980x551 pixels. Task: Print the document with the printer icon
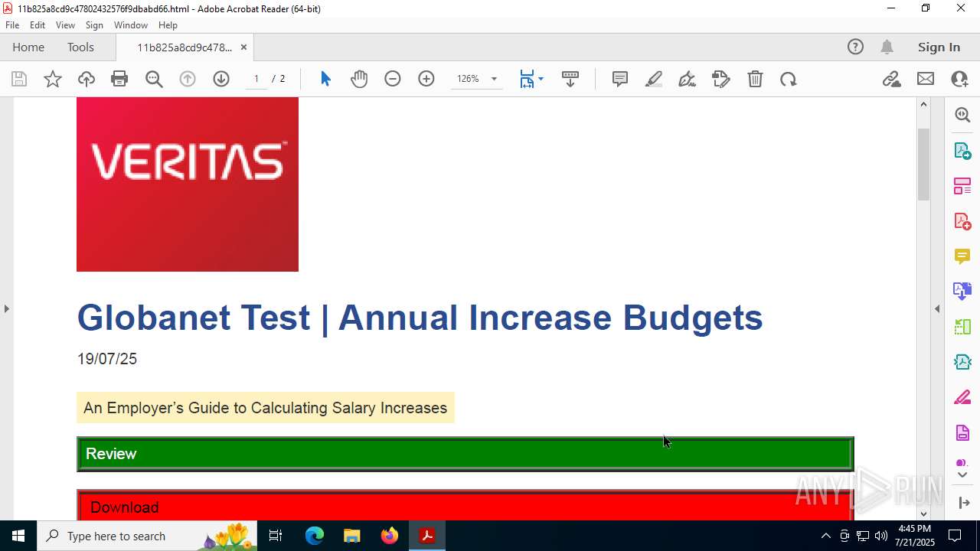(119, 79)
